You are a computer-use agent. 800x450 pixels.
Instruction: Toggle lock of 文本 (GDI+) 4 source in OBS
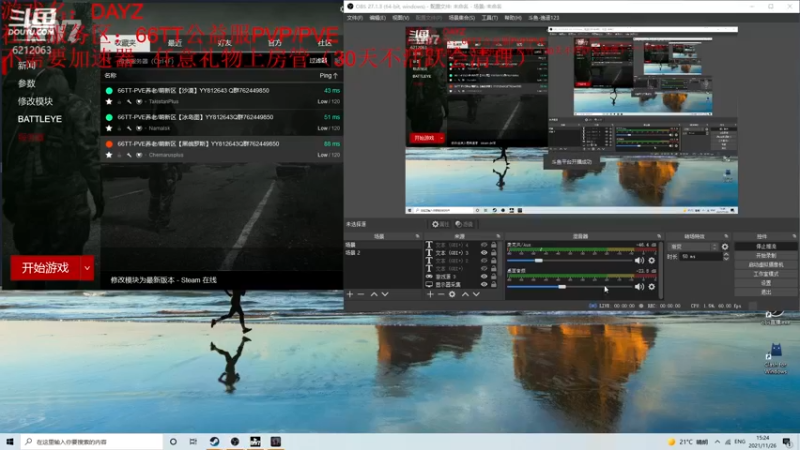point(493,245)
